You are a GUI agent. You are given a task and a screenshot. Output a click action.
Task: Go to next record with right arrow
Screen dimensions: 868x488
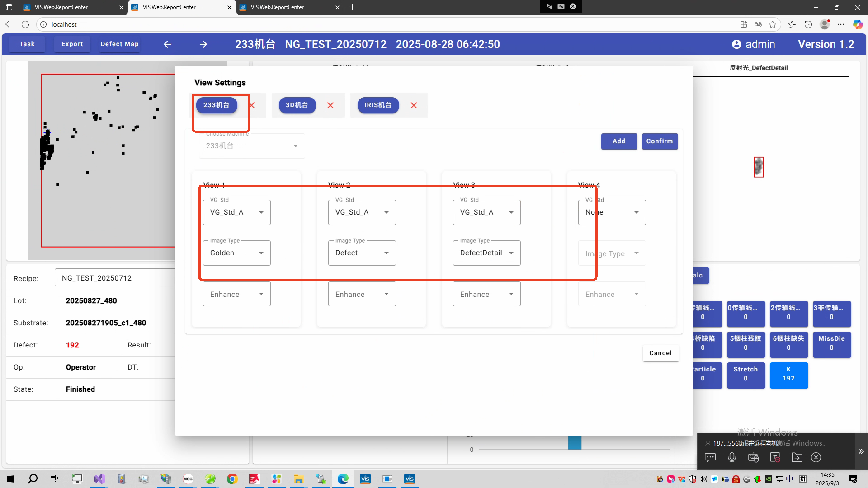click(x=203, y=44)
